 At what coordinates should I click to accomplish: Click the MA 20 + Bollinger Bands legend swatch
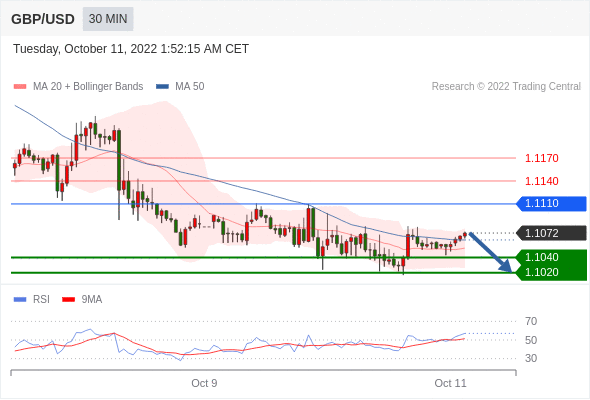coord(20,87)
